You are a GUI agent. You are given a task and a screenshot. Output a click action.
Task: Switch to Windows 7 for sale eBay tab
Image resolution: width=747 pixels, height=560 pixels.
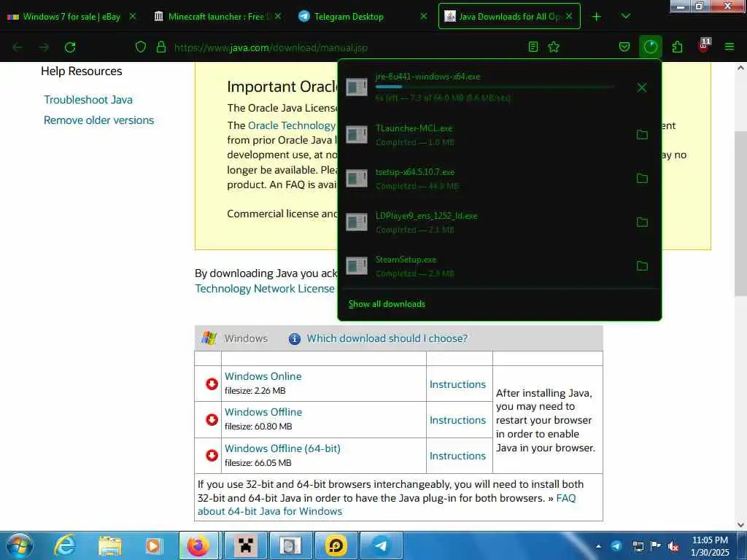pos(72,17)
